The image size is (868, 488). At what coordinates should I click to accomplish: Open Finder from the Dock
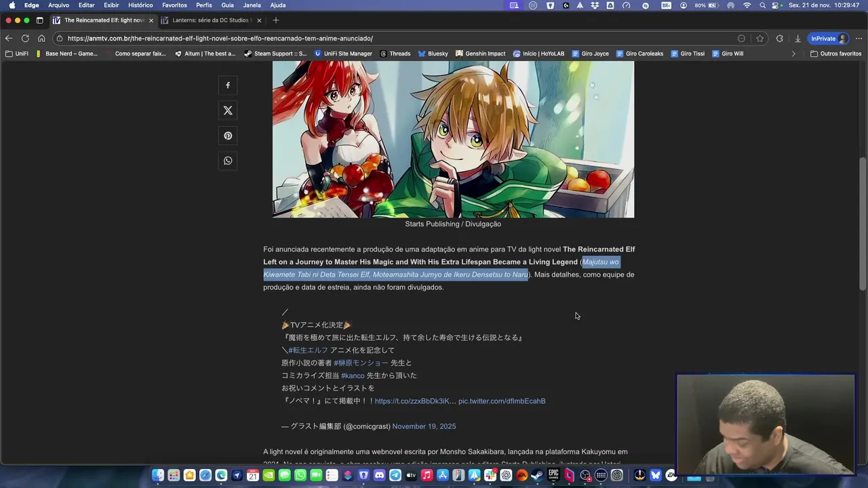[x=157, y=475]
